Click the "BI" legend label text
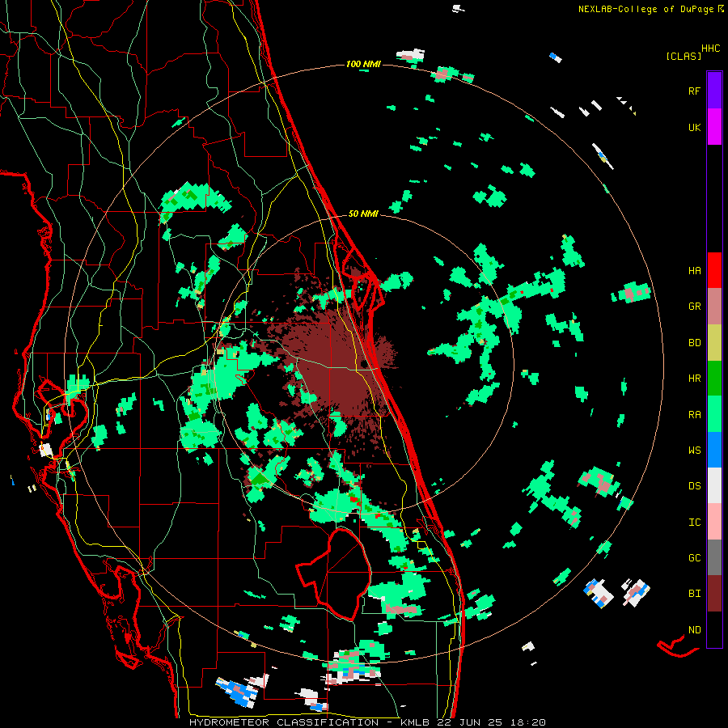 coord(694,594)
